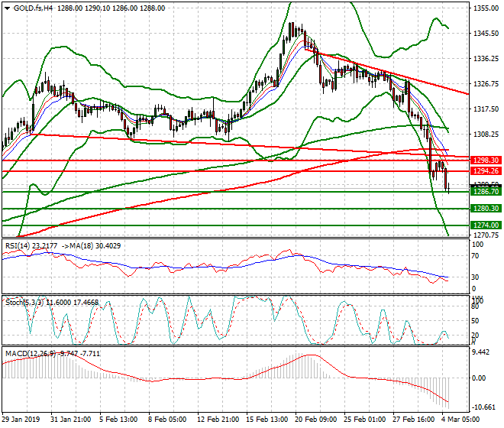The image size is (504, 428).
Task: Select the MACD(12,26,9) indicator label
Action: pos(31,354)
